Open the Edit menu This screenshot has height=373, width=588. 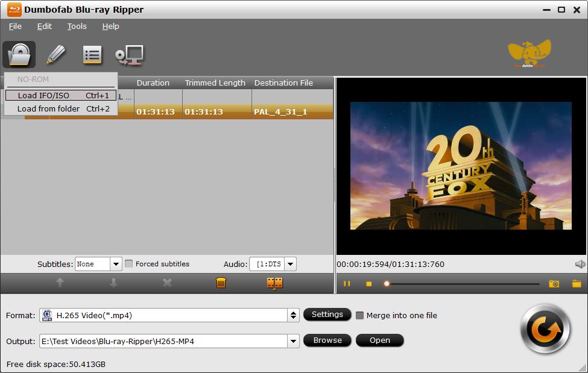click(44, 27)
